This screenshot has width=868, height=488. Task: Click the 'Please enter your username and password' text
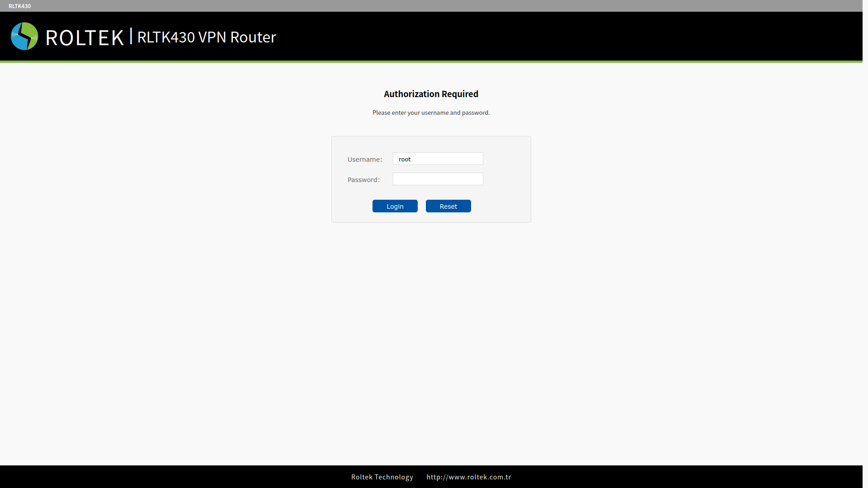pos(431,113)
